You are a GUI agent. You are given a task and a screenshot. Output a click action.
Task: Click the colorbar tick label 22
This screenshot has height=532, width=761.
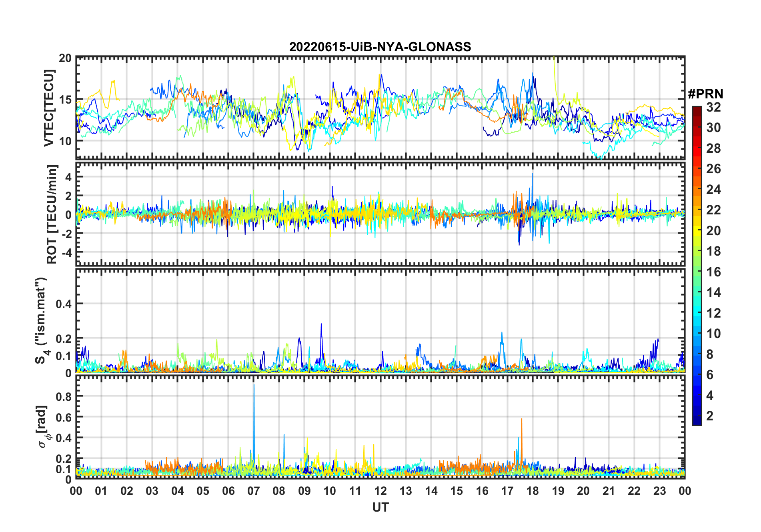(x=713, y=210)
